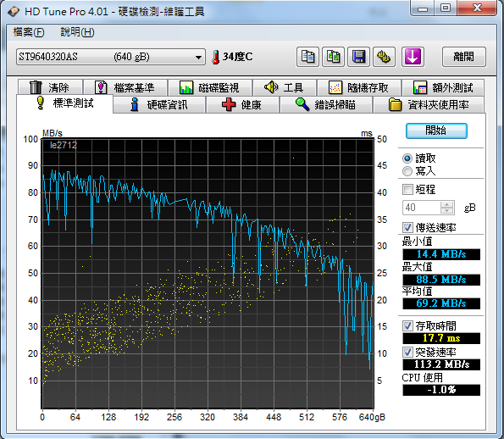This screenshot has height=439, width=504.
Task: Open the 資料夾使用率 folder usage tab
Action: tap(429, 105)
